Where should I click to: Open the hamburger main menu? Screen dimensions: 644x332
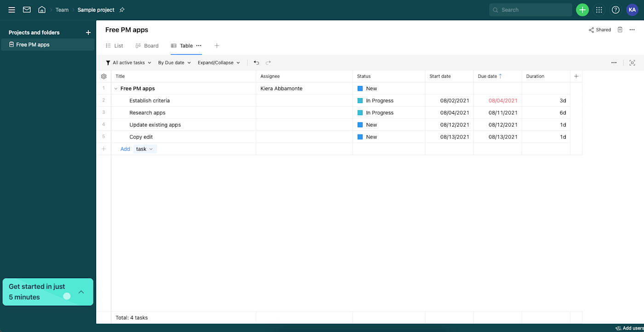pos(11,10)
